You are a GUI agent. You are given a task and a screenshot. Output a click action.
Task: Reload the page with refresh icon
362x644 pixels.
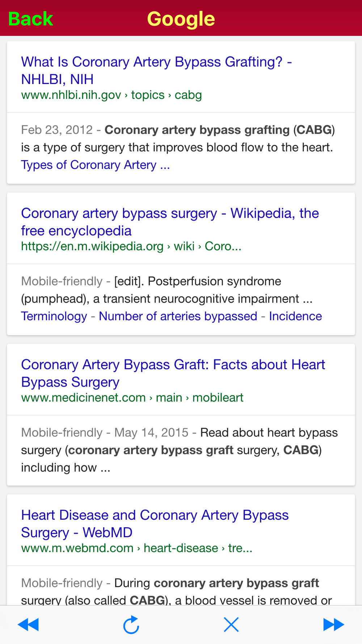(x=131, y=625)
